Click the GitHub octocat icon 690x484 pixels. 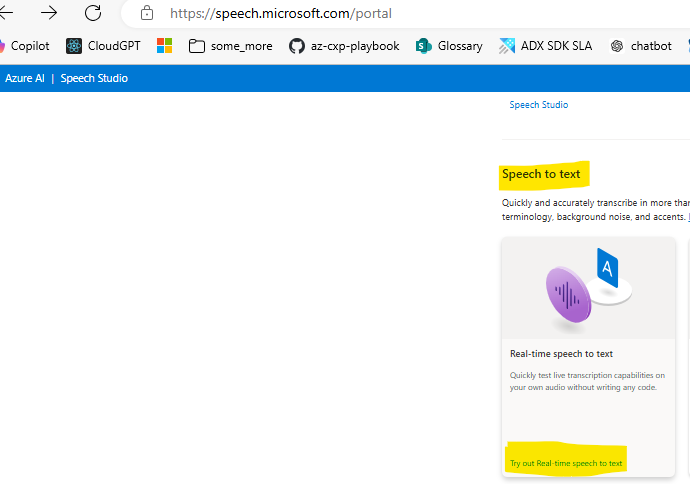click(297, 46)
